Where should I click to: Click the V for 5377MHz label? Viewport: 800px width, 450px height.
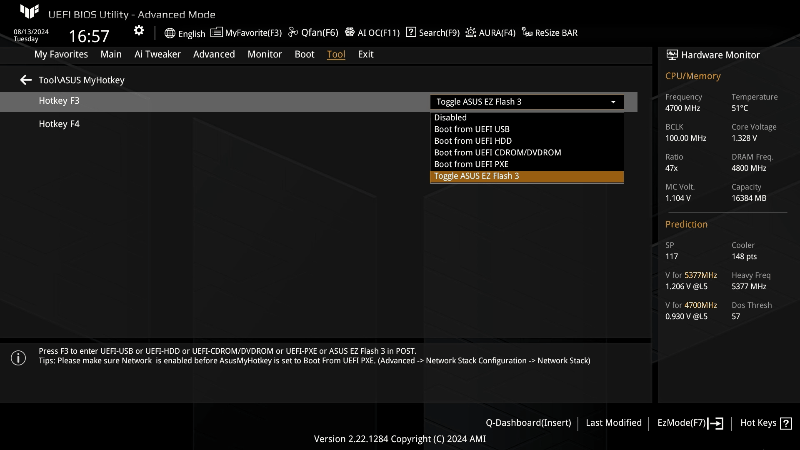click(x=691, y=276)
